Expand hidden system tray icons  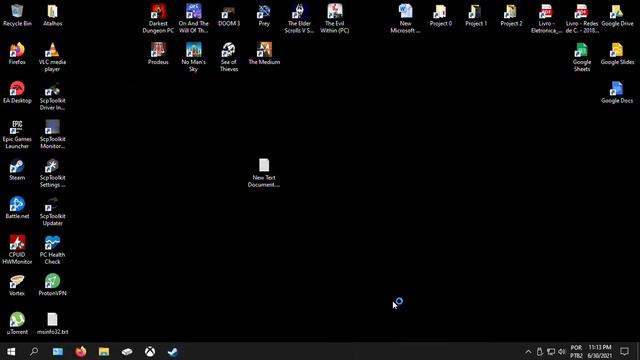pyautogui.click(x=528, y=351)
